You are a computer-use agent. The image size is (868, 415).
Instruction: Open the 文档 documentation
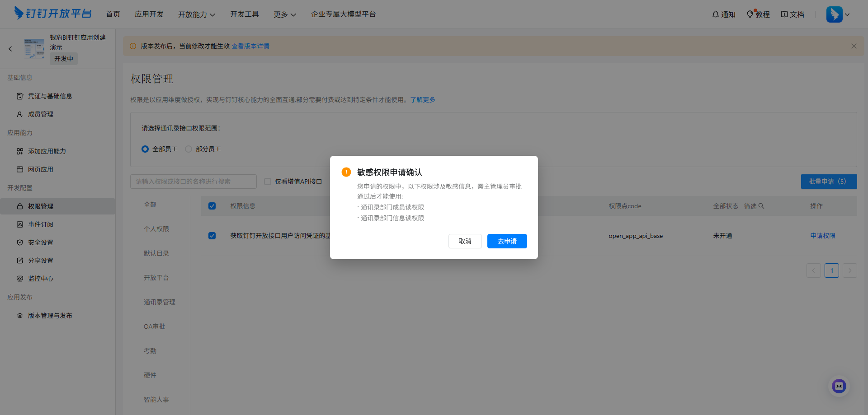pos(792,14)
